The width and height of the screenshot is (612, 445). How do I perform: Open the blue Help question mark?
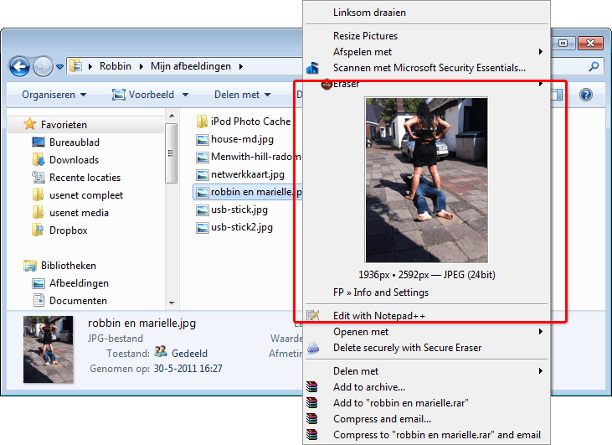(x=586, y=95)
